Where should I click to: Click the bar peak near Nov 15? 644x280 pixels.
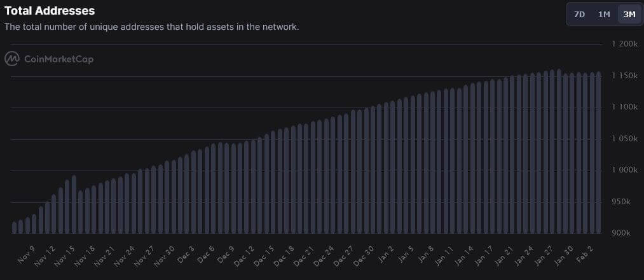[x=74, y=204]
